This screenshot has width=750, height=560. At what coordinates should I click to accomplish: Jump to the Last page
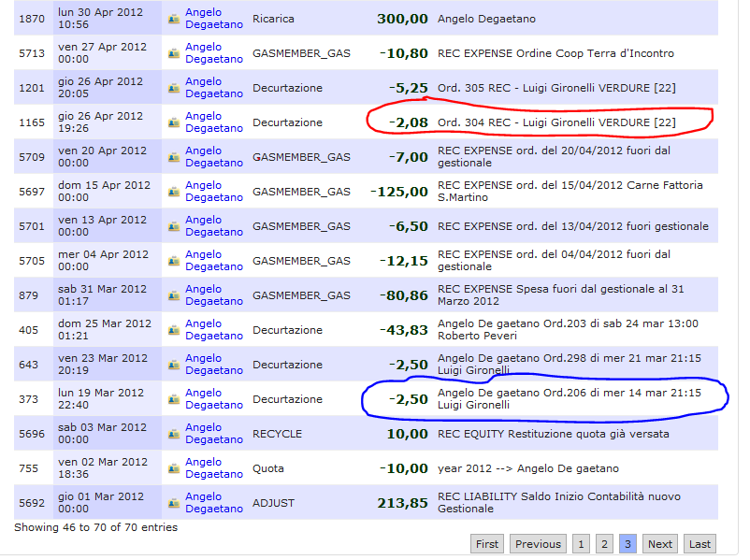pos(700,544)
